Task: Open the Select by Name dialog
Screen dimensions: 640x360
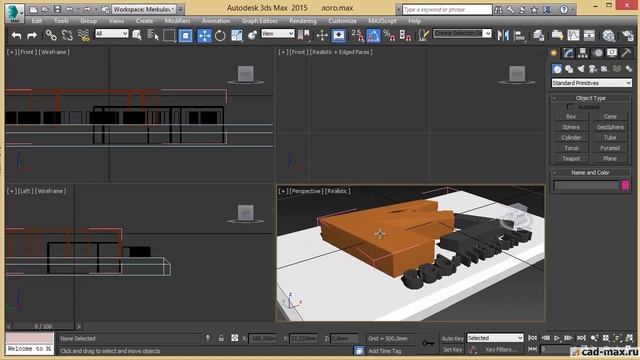Action: coord(153,36)
